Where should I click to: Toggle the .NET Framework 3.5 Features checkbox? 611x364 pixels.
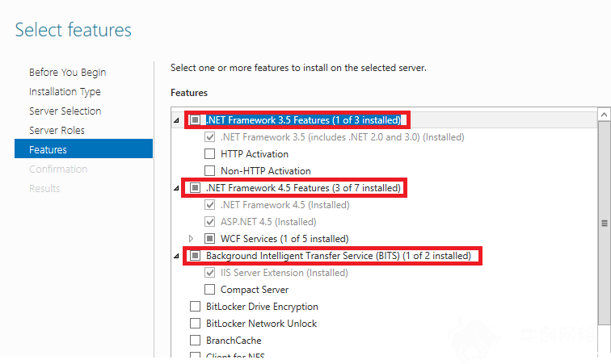click(x=196, y=120)
